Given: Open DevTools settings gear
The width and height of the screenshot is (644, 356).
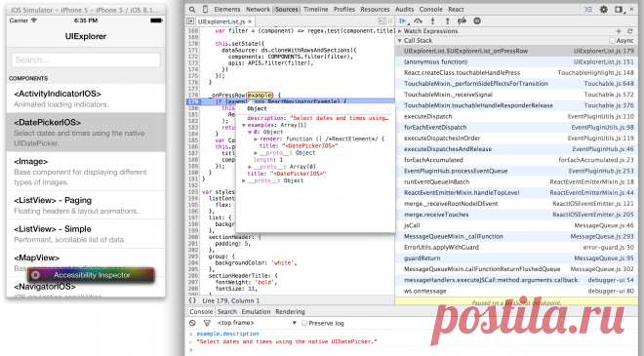Looking at the screenshot, I should pos(603,9).
